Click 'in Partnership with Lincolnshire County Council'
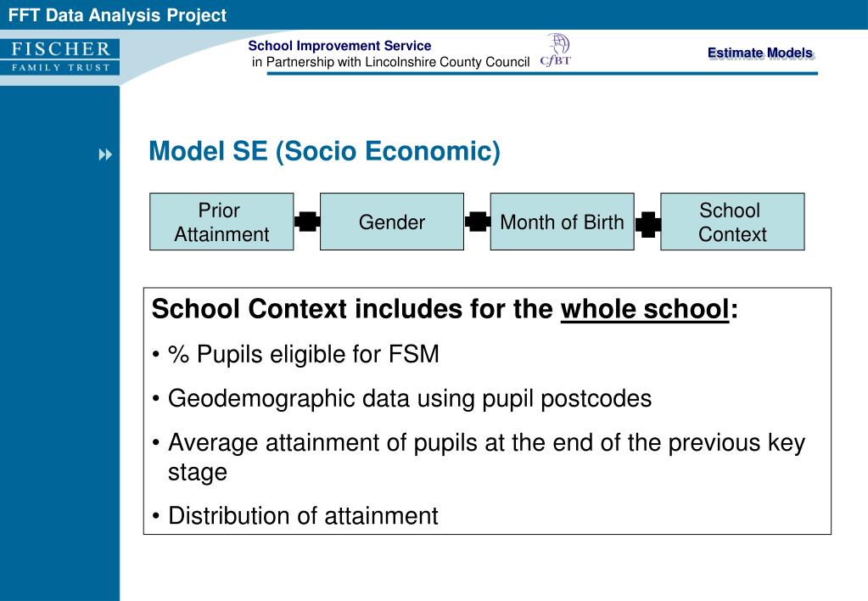This screenshot has height=601, width=868. (391, 62)
